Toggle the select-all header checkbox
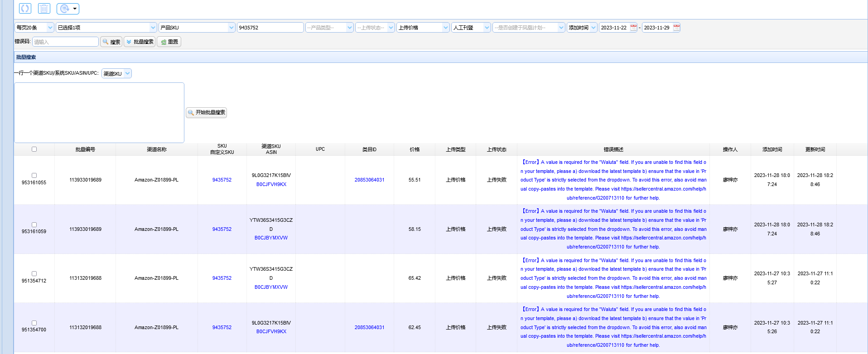This screenshot has width=868, height=354. pos(34,149)
